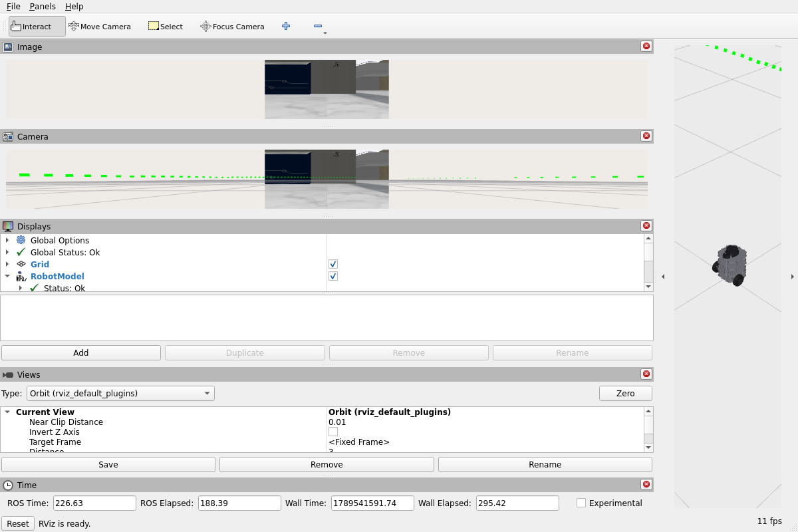Viewport: 798px width, 532px height.
Task: Uncheck the RobotModel display checkbox
Action: [333, 276]
